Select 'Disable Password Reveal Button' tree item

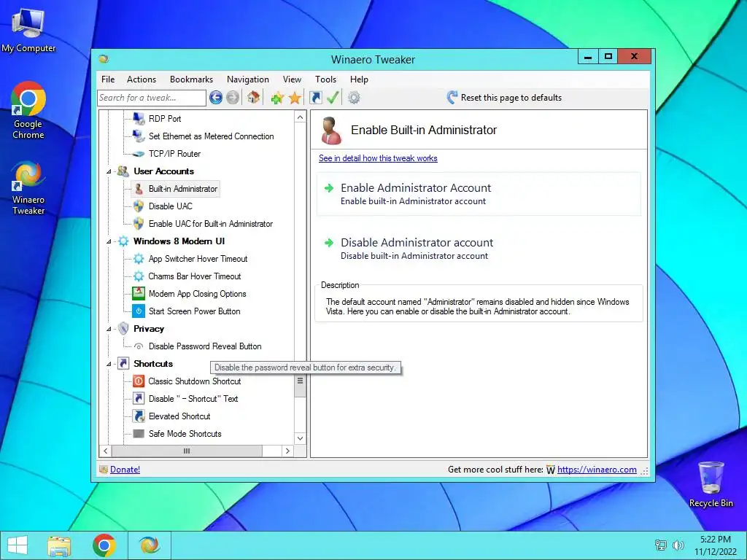[x=205, y=346]
